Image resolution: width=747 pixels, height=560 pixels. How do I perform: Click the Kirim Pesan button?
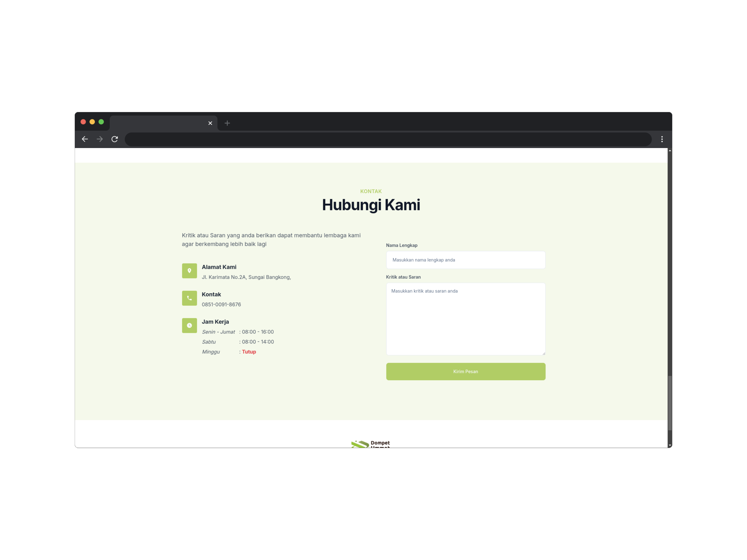[x=465, y=371]
